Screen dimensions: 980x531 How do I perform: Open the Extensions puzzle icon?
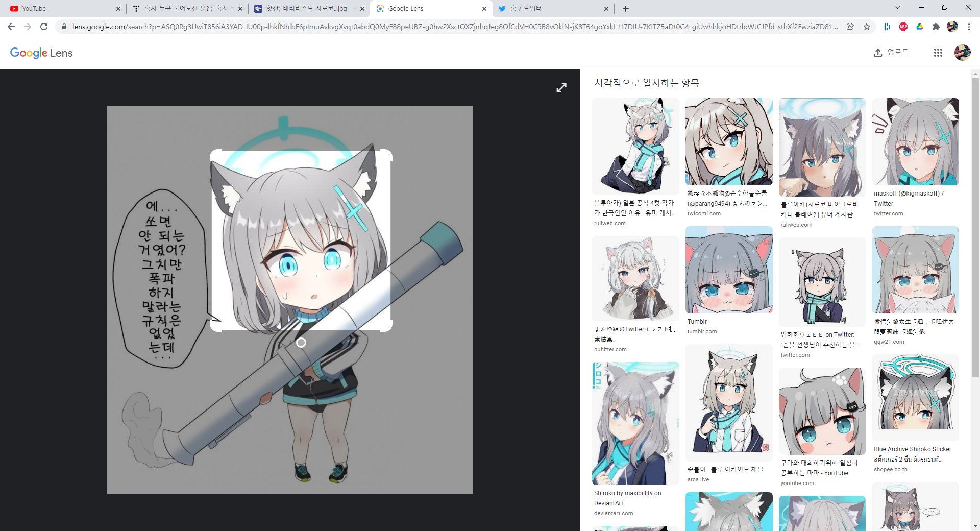(936, 27)
